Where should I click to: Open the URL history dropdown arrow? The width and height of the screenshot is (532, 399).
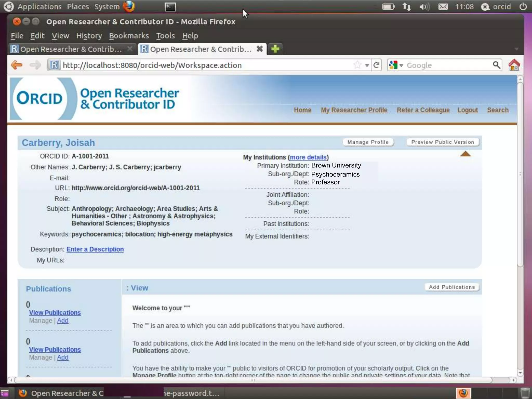pos(367,65)
